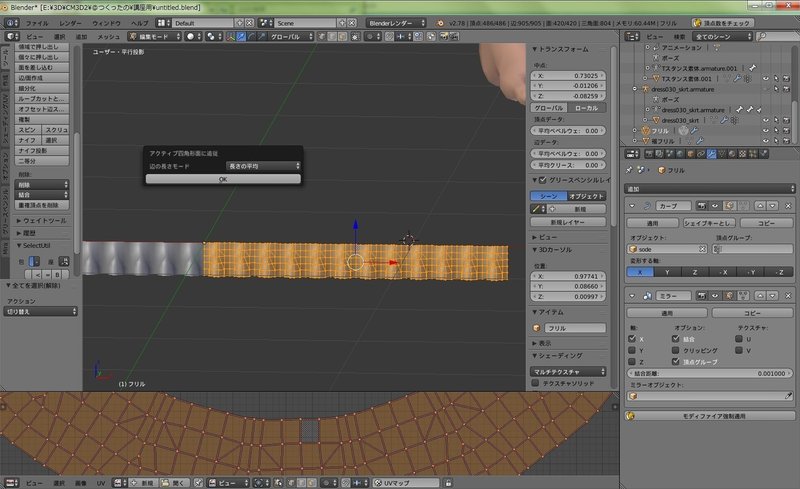Click the plus icon to add new scene
The image size is (800, 489).
click(342, 23)
